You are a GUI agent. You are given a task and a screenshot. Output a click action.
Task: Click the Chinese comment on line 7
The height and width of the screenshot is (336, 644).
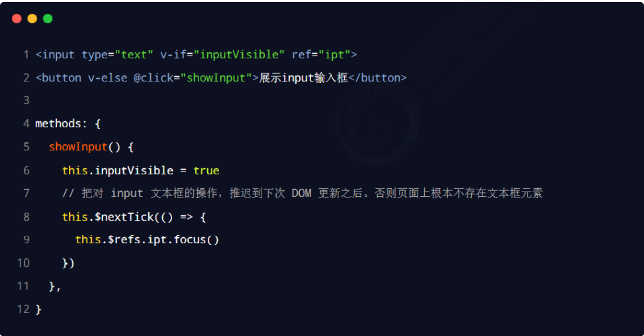coord(302,194)
